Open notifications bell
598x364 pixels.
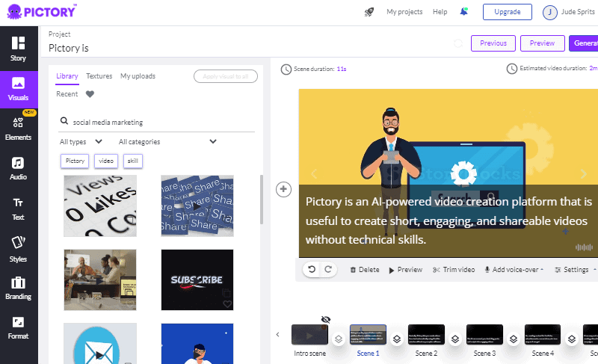(x=463, y=11)
